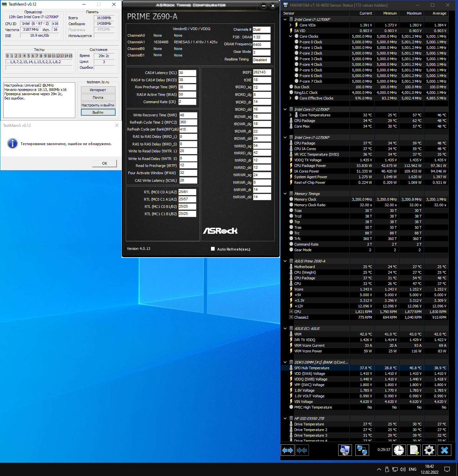Close sensors with the blue X icon

tap(444, 450)
